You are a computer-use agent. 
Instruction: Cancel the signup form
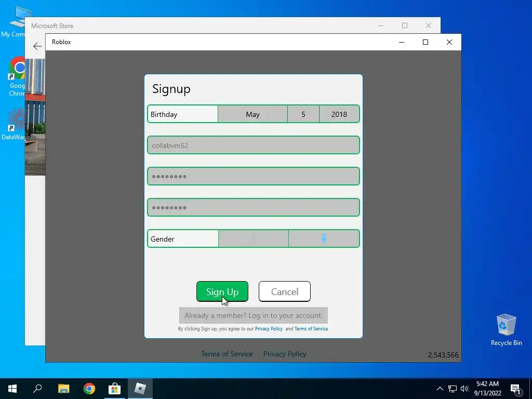(x=284, y=291)
